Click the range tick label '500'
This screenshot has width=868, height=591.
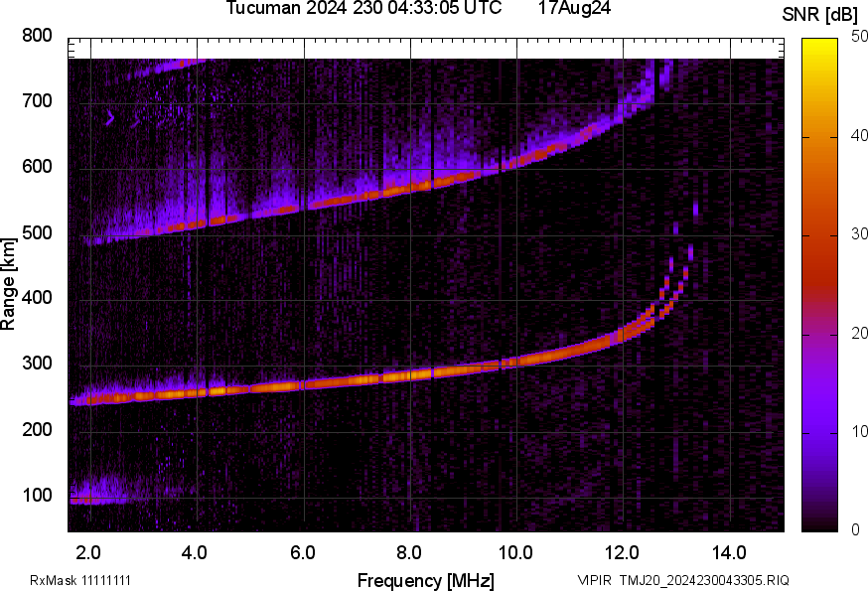click(x=37, y=233)
